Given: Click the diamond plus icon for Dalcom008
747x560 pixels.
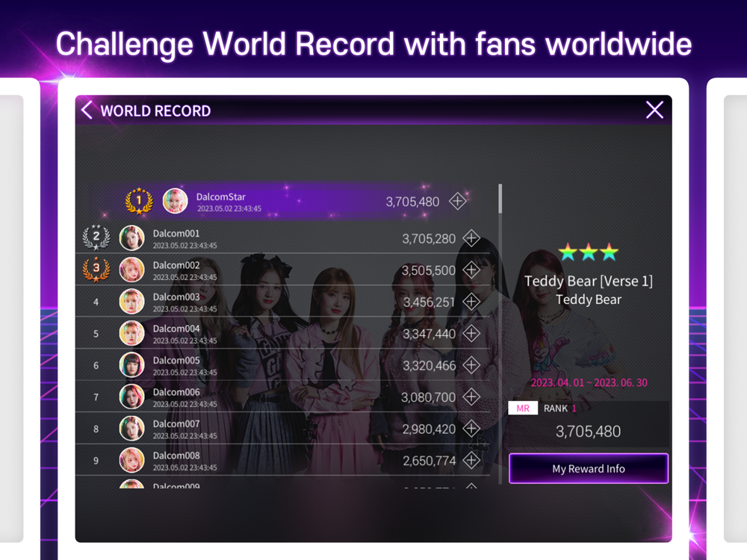Looking at the screenshot, I should (x=471, y=460).
